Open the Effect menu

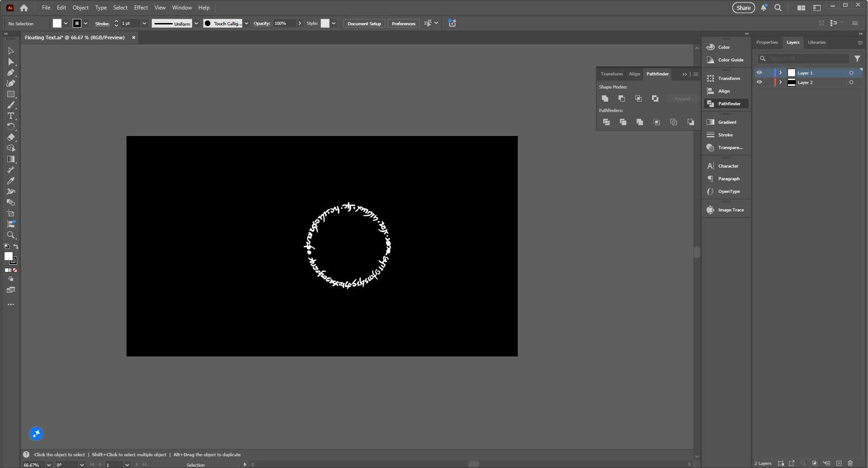(x=141, y=8)
